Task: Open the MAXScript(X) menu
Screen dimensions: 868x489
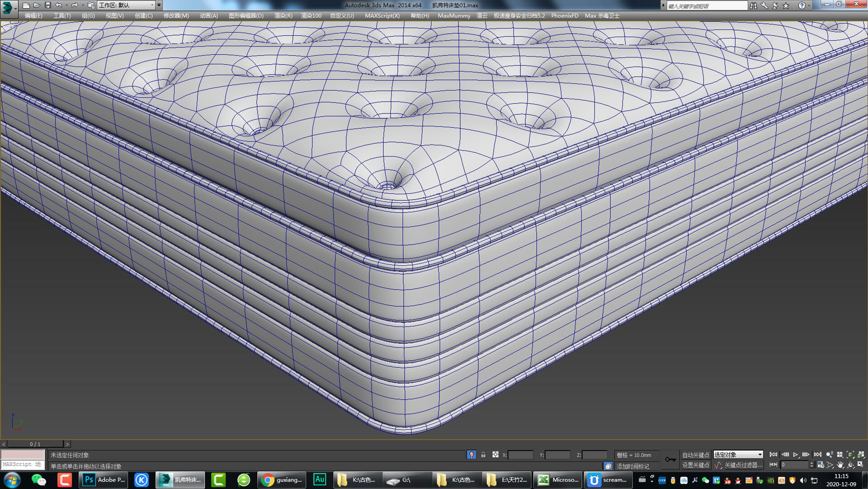Action: pyautogui.click(x=383, y=16)
